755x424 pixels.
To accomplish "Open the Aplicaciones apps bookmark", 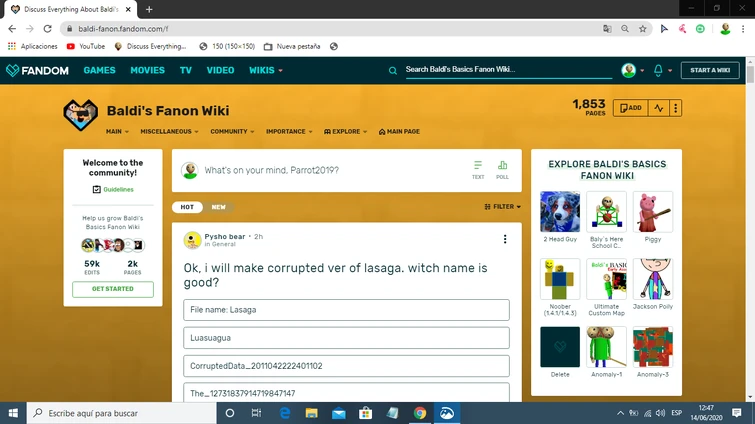I will tap(33, 46).
